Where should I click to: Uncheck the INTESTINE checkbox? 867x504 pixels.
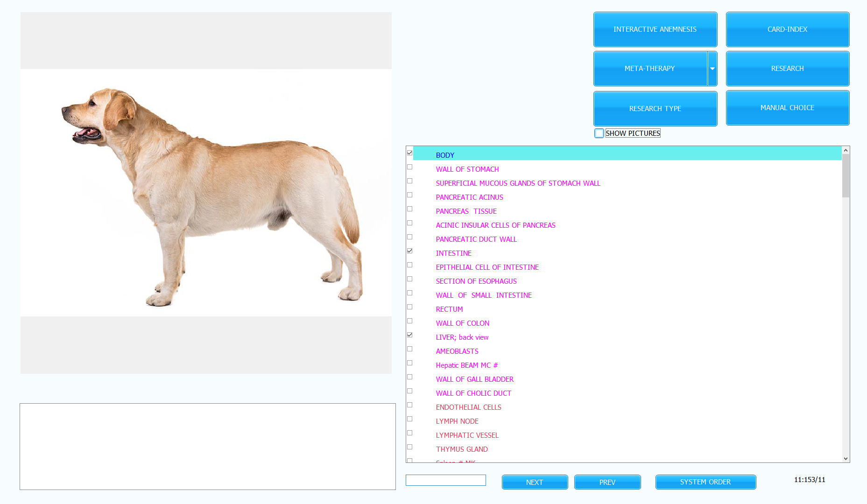(x=409, y=251)
